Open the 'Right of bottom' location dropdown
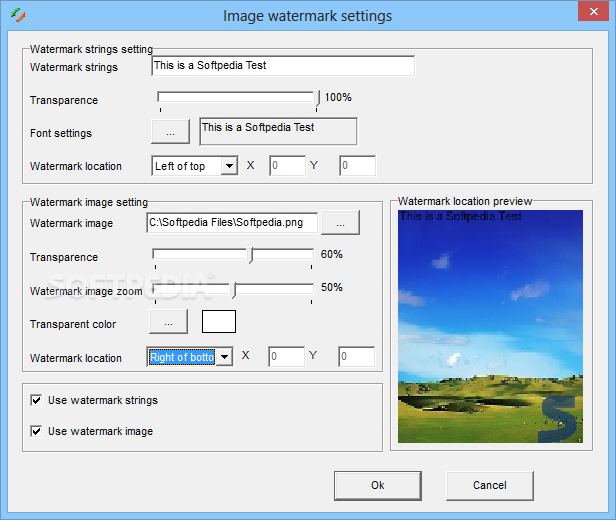 (224, 357)
